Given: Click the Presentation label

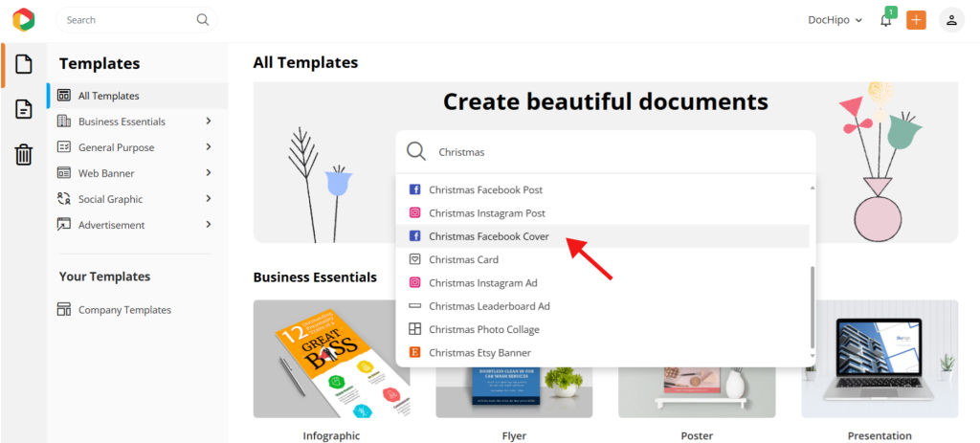Looking at the screenshot, I should point(880,435).
